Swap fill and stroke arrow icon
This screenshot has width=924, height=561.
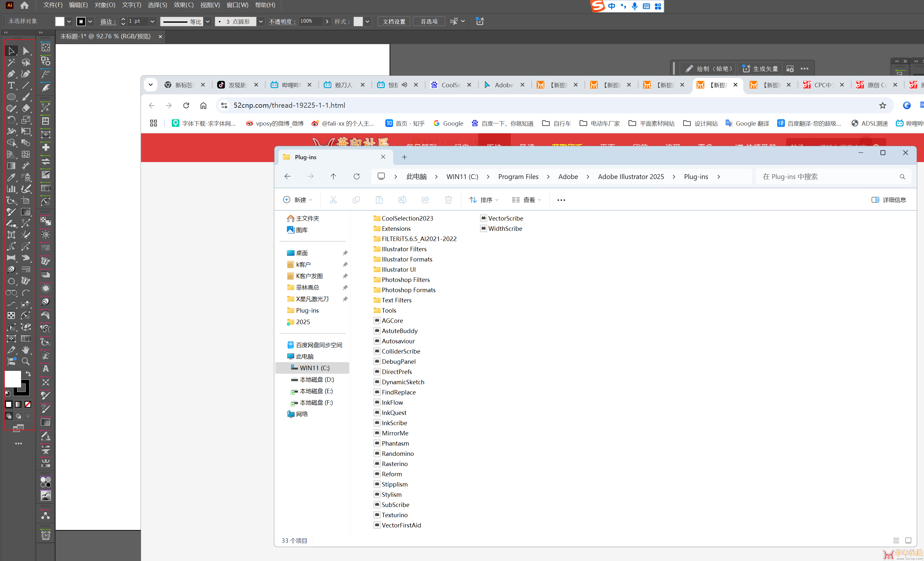pyautogui.click(x=28, y=374)
